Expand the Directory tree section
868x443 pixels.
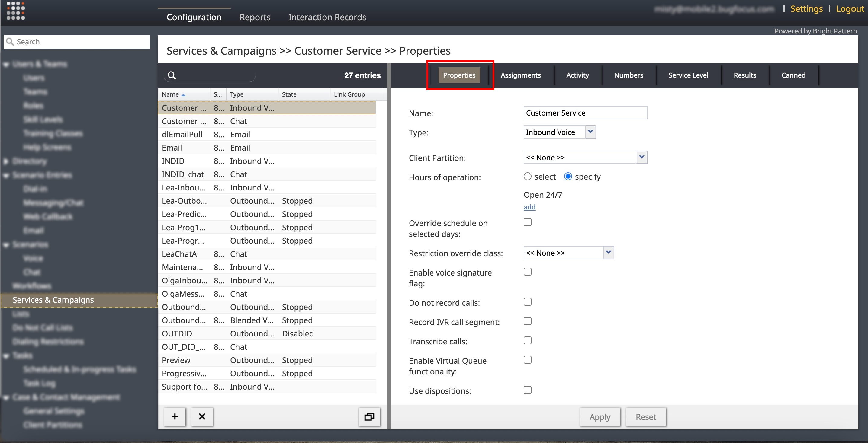point(6,161)
